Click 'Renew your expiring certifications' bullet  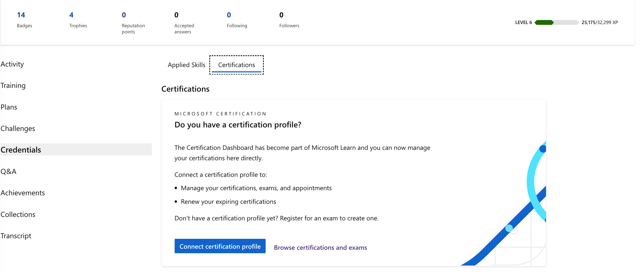[x=228, y=202]
